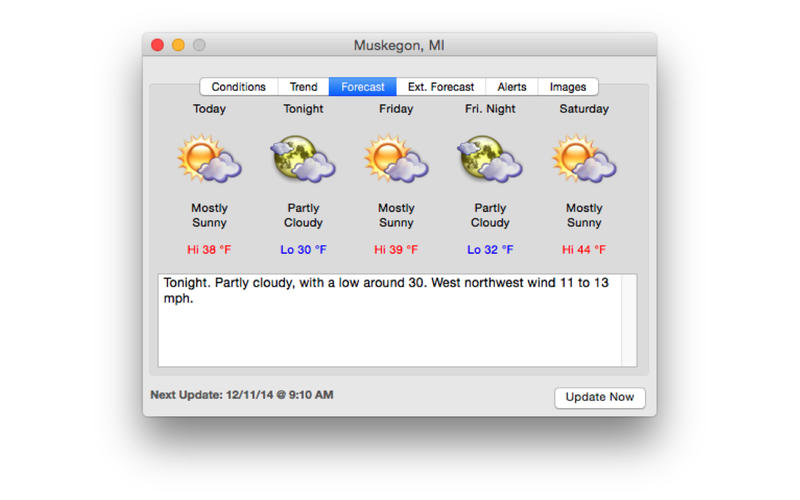
Task: Select the Lo 30 °F temperature label
Action: pyautogui.click(x=303, y=249)
